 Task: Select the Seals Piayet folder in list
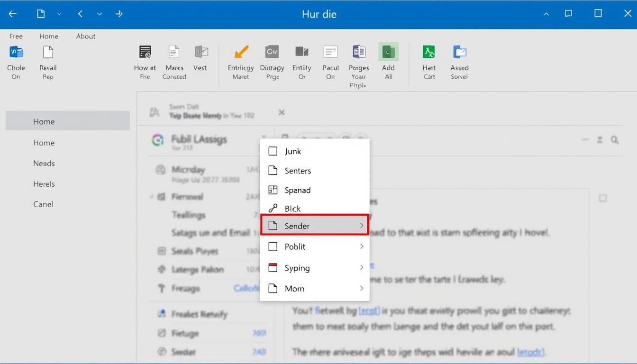click(194, 251)
